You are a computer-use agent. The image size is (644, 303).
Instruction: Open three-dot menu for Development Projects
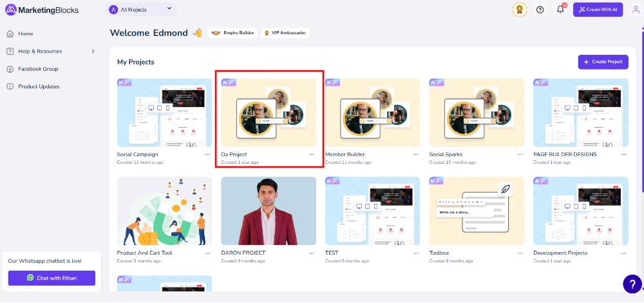click(624, 253)
